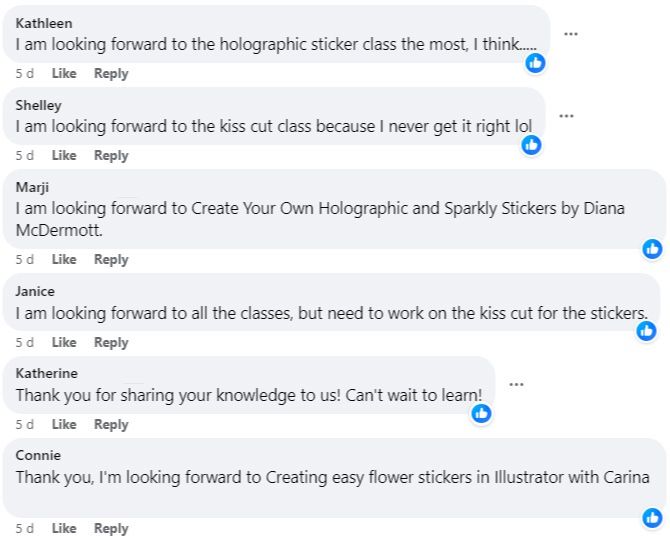The image size is (670, 538).
Task: Reply to Katherine's comment
Action: tap(111, 424)
